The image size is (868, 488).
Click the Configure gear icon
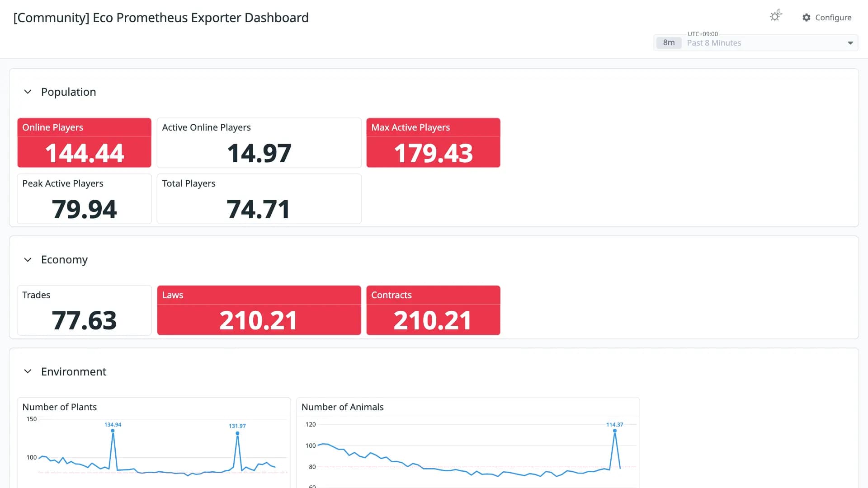(807, 17)
